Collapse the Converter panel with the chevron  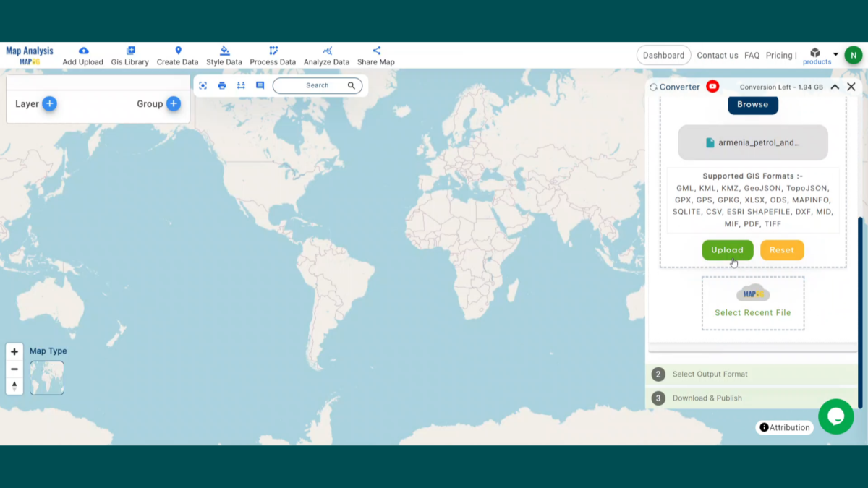835,86
